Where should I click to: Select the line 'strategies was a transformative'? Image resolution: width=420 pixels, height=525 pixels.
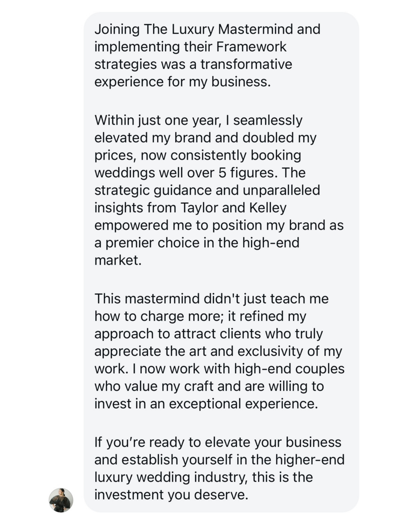[193, 64]
